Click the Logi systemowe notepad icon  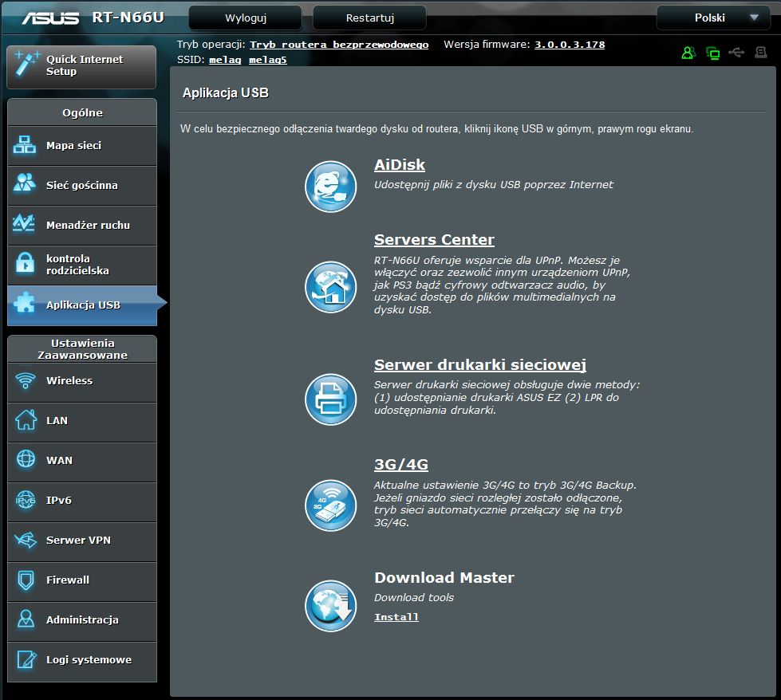(26, 659)
